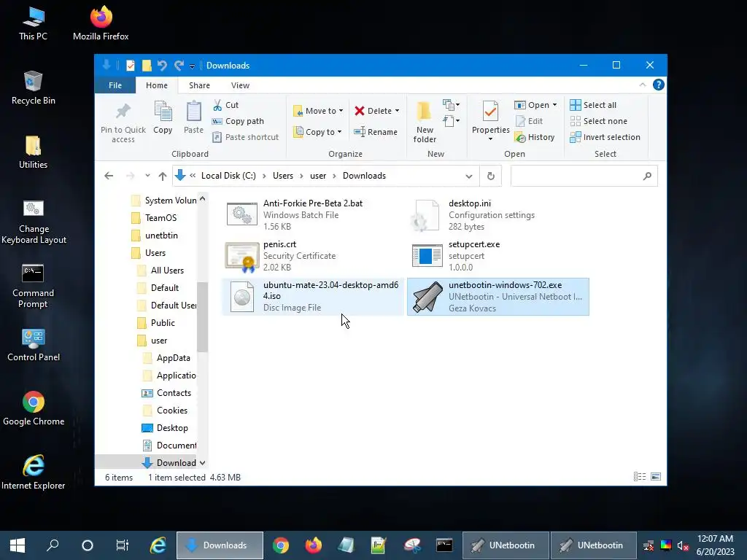The height and width of the screenshot is (560, 747).
Task: Open the Windows Start menu
Action: tap(18, 545)
